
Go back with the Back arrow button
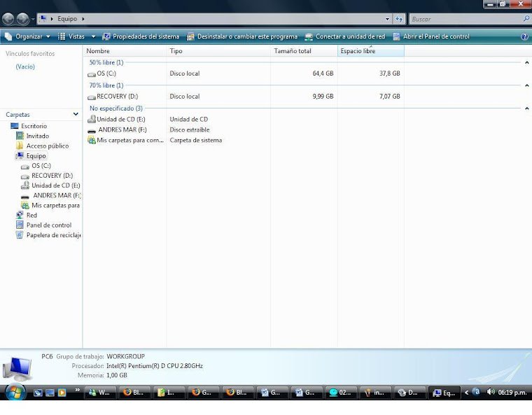pos(8,19)
